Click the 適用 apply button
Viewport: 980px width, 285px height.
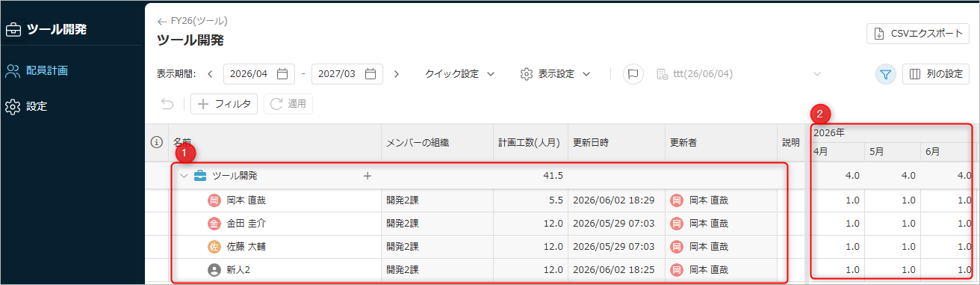click(288, 104)
